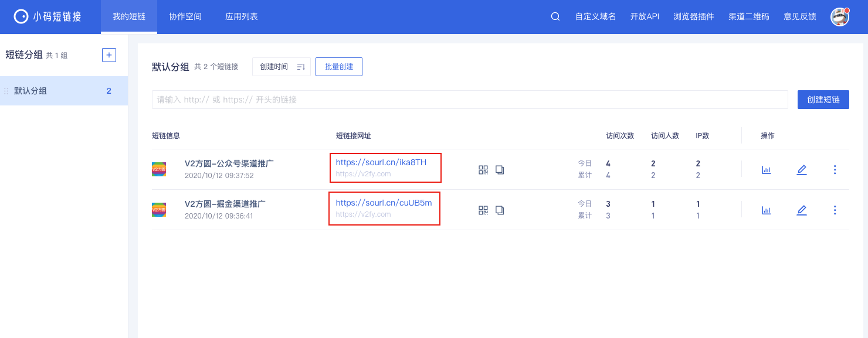Select 默认分组 in the sidebar
The image size is (868, 338).
[x=64, y=91]
